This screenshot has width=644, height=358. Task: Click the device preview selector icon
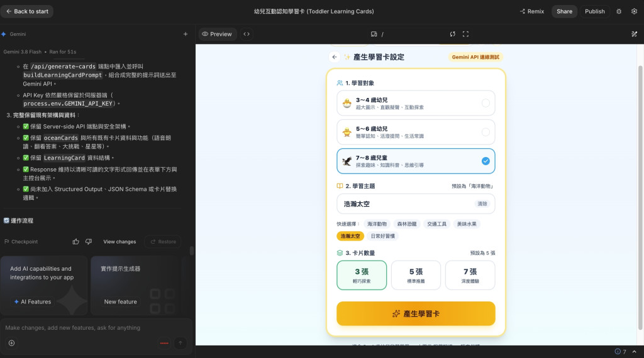(374, 34)
